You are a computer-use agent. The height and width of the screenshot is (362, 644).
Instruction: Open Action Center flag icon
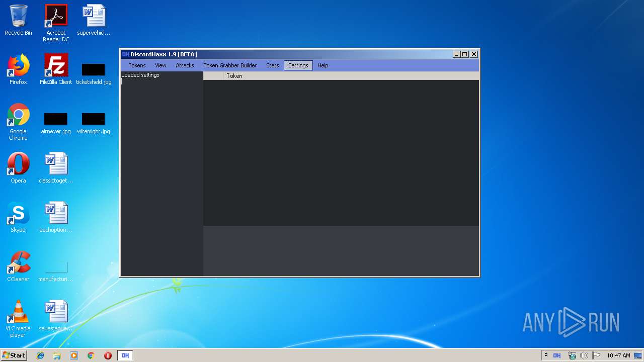pos(596,355)
